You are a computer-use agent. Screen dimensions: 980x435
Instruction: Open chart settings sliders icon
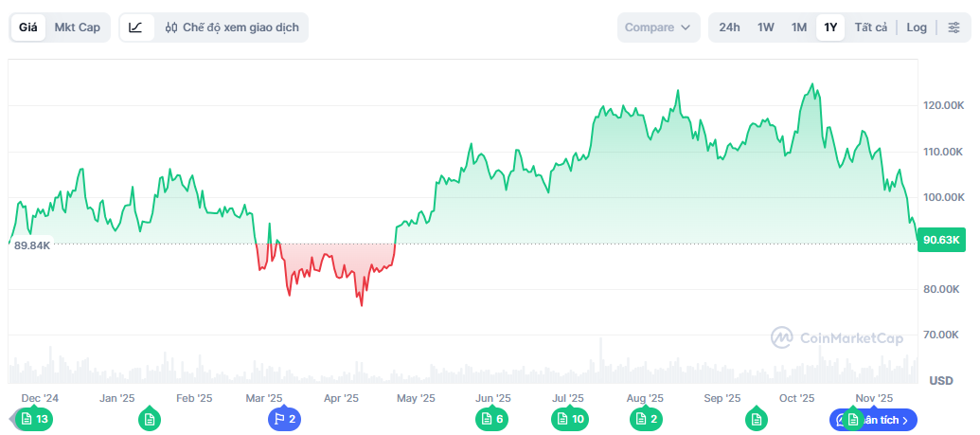click(953, 27)
